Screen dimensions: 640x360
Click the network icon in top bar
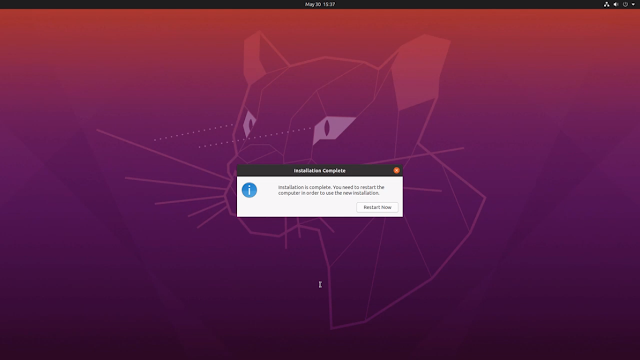tap(607, 4)
